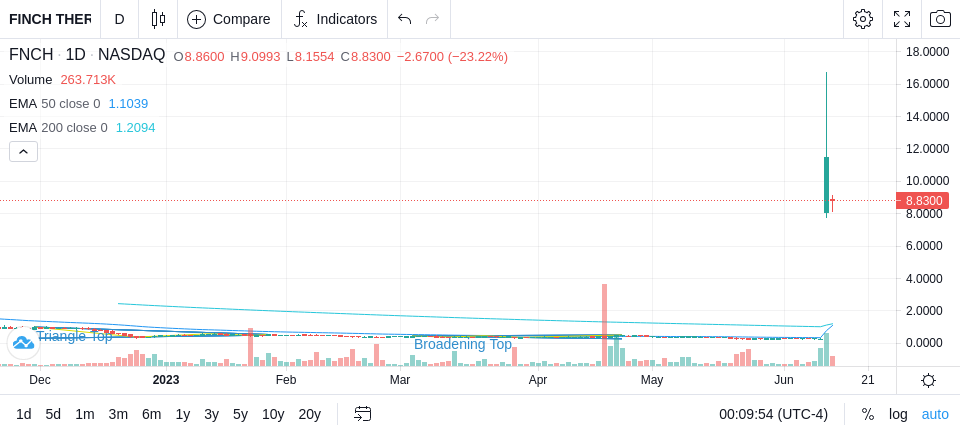Image resolution: width=960 pixels, height=433 pixels.
Task: Select the 6m time range
Action: click(151, 415)
